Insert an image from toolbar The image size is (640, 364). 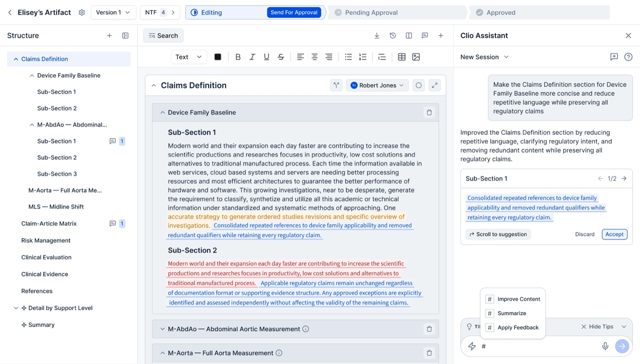tap(416, 57)
